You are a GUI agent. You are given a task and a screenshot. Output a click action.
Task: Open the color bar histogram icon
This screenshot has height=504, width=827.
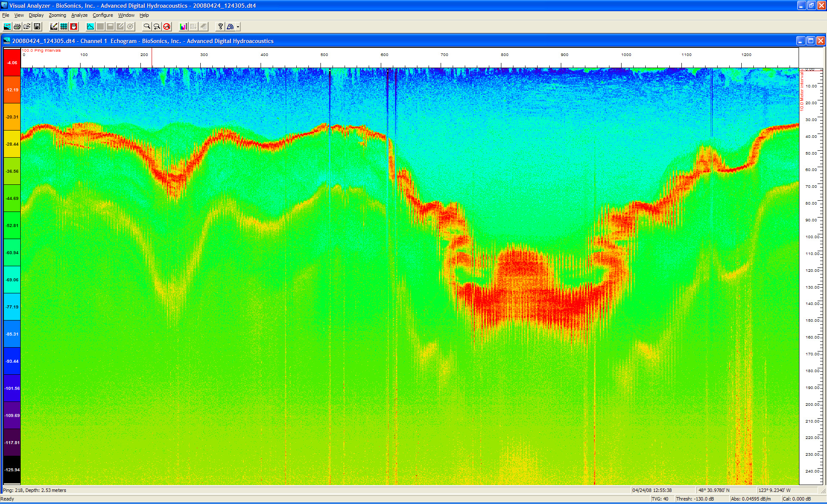[183, 27]
